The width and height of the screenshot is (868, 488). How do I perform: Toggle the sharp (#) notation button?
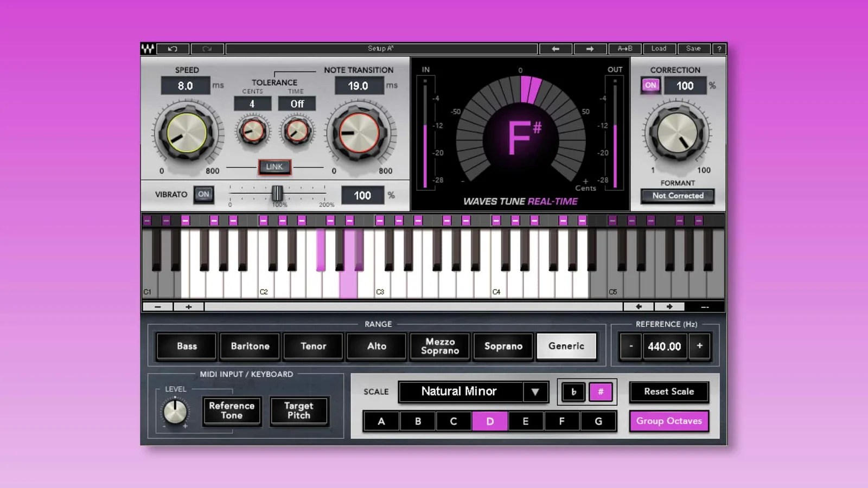(x=601, y=391)
